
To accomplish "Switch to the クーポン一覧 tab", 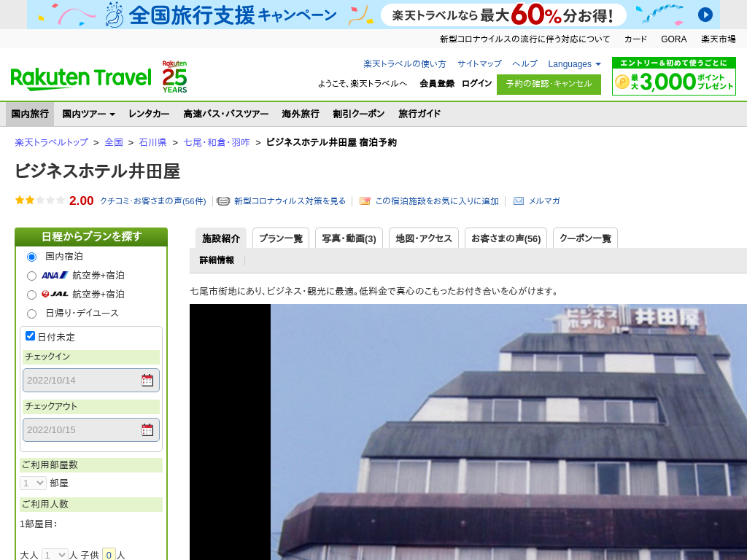I will (x=585, y=238).
